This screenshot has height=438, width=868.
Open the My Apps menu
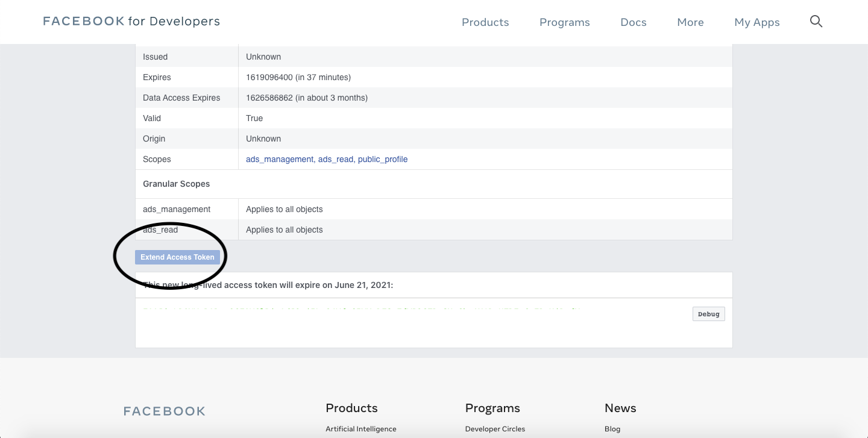pos(756,22)
